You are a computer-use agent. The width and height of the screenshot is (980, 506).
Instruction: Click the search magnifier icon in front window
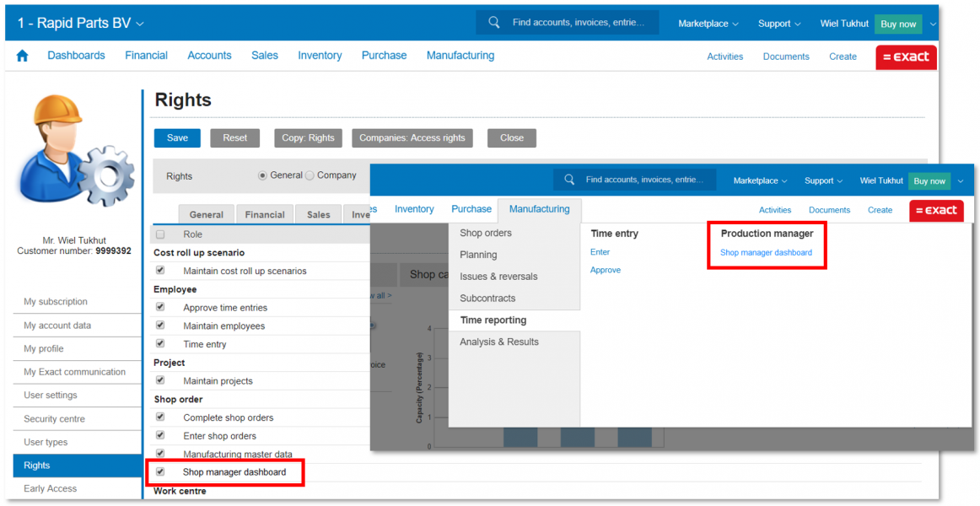pyautogui.click(x=569, y=180)
